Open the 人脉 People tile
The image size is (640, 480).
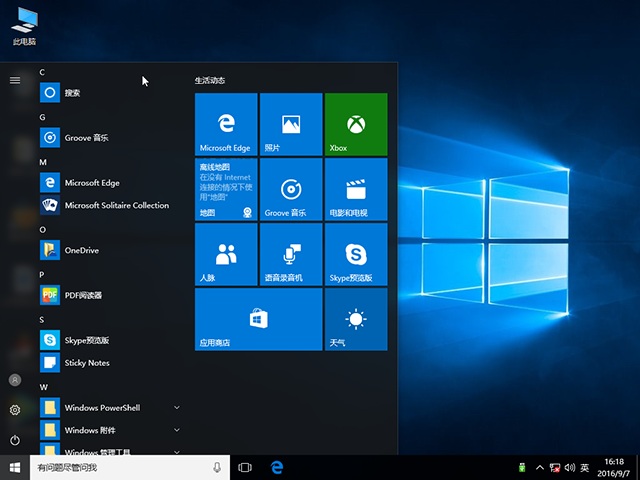[x=226, y=254]
